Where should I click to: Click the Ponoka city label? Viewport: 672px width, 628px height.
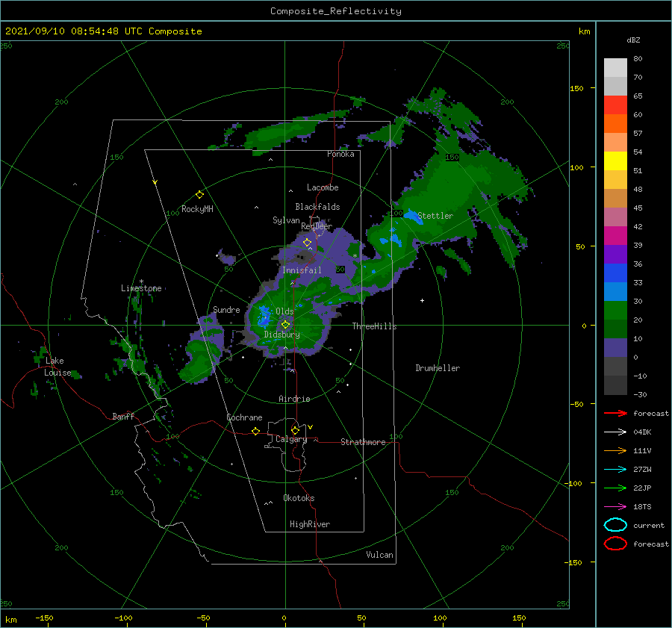340,154
